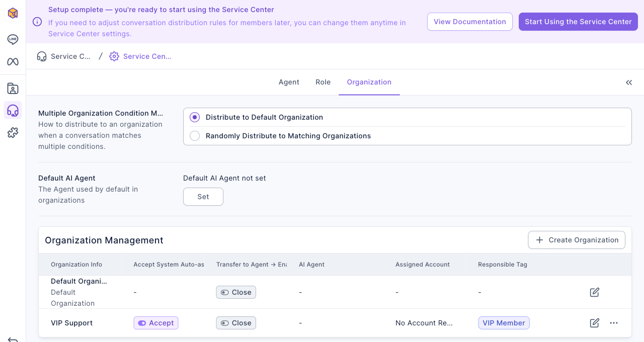
Task: Click the info icon in setup banner
Action: point(37,22)
